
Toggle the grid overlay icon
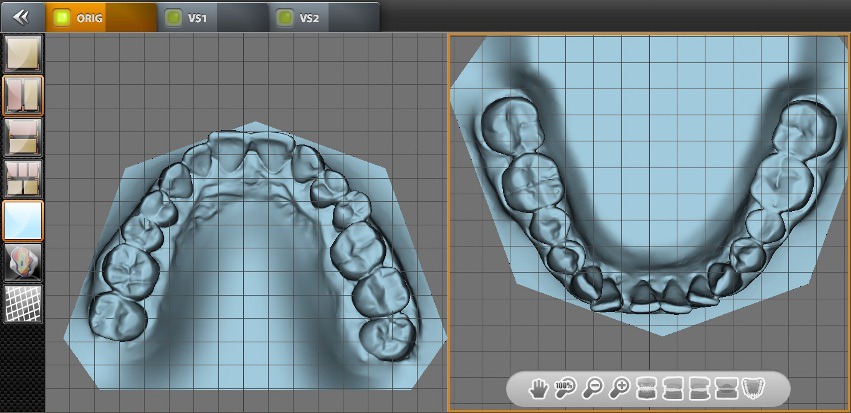coord(23,304)
